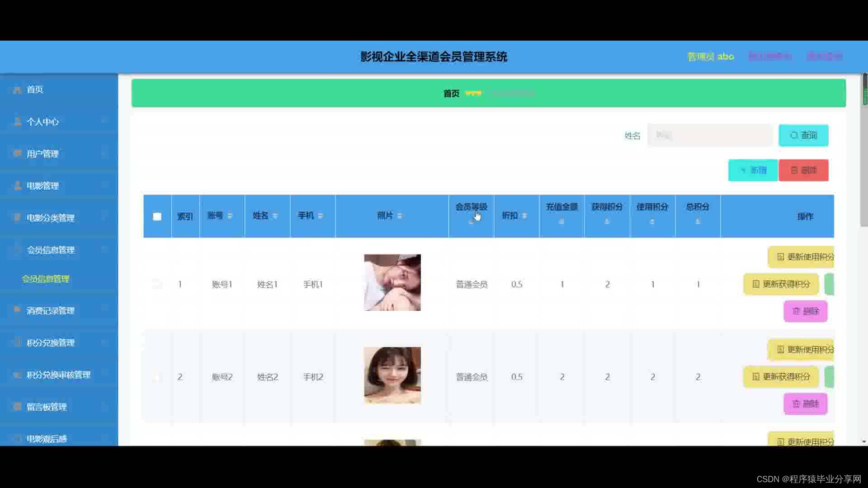868x488 pixels.
Task: Toggle the select-all checkbox in table header
Action: click(x=157, y=216)
